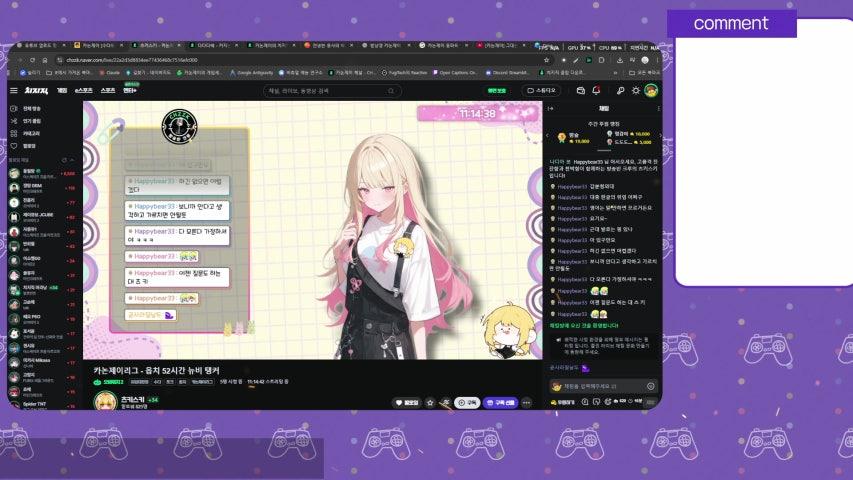Open the first sidebar item with broadcast icon
853x480 pixels.
pos(26,109)
